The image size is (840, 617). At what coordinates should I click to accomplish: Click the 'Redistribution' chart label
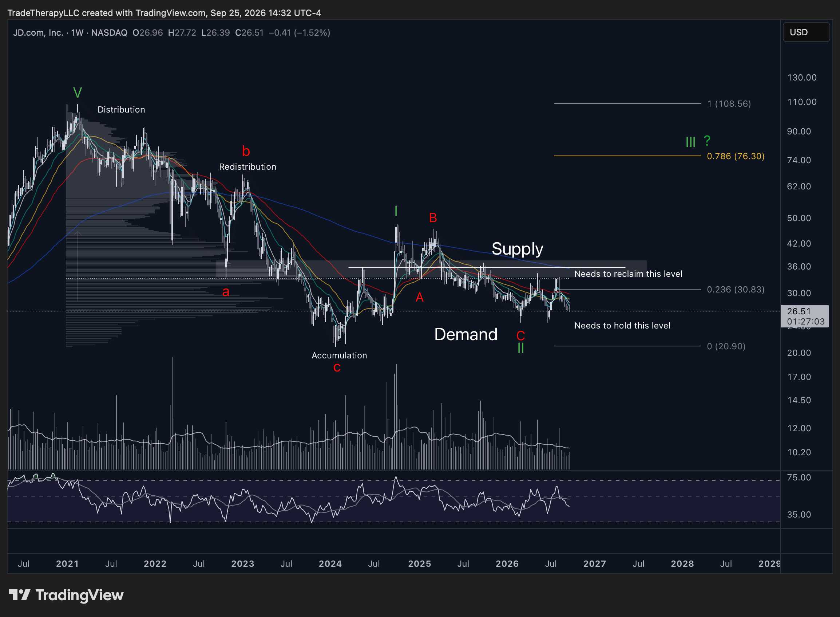247,166
